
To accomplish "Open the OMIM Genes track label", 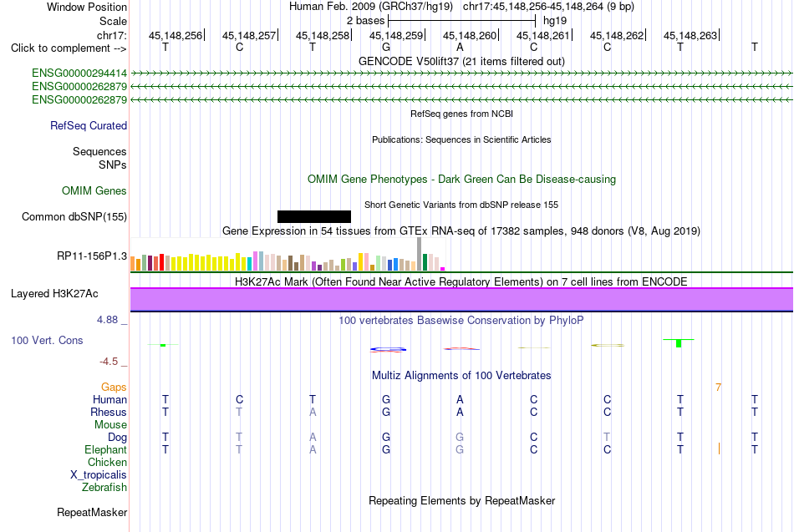I will pos(94,190).
